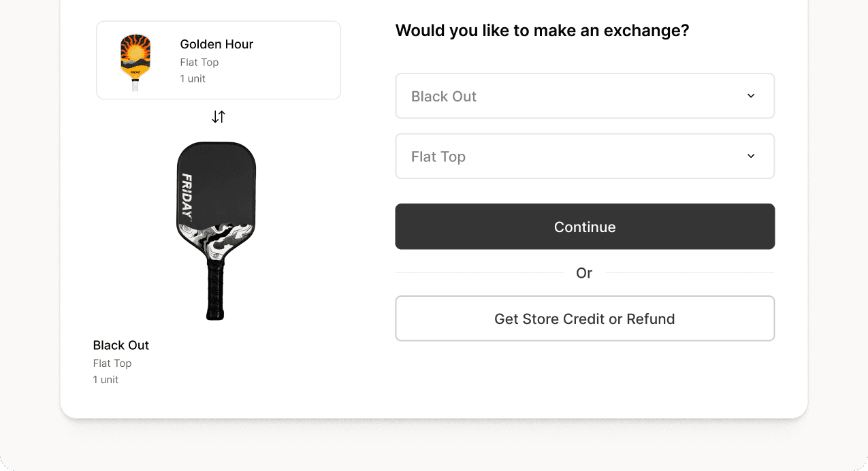Click Flat Top label below Black Out

(112, 363)
